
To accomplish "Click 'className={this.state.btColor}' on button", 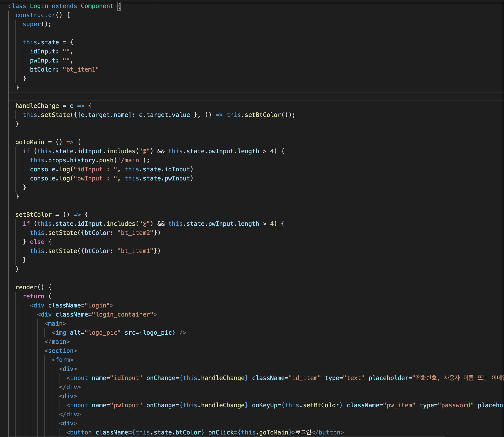I will coord(150,432).
